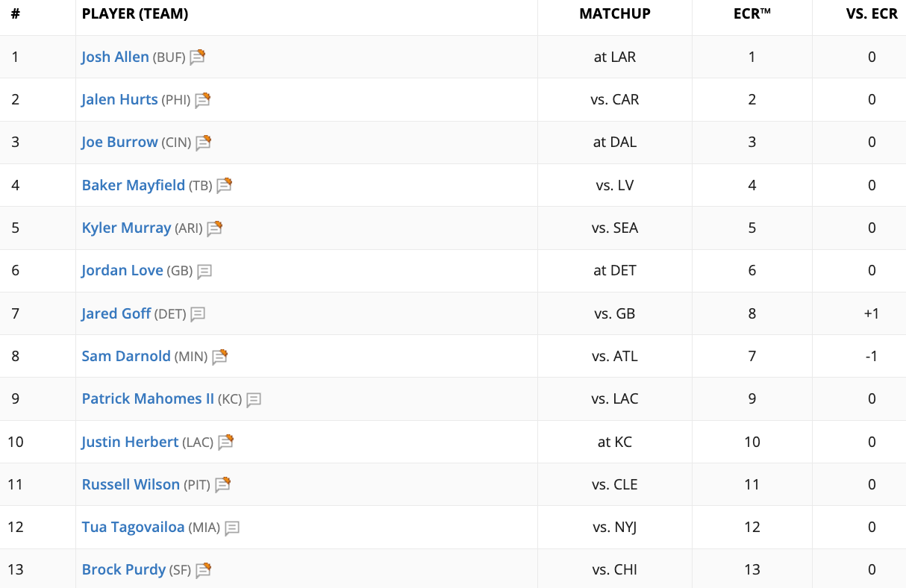The height and width of the screenshot is (588, 906).
Task: Open the Patrick Mahomes II player link
Action: (148, 398)
